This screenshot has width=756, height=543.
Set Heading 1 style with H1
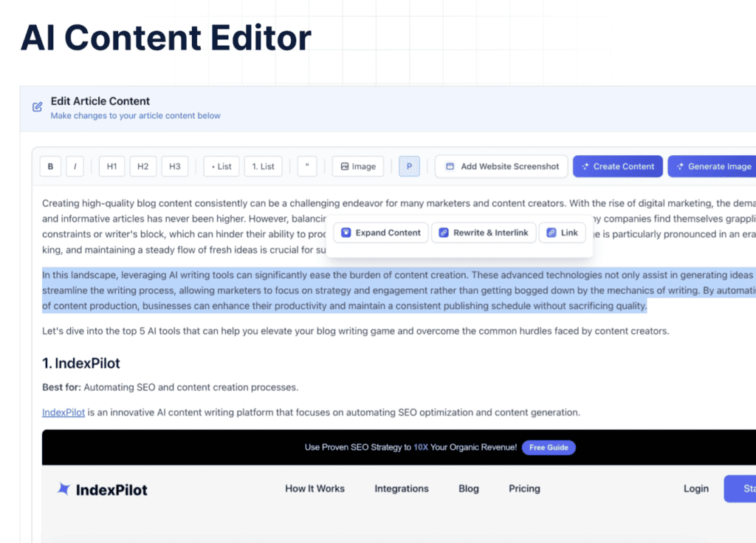(x=111, y=166)
